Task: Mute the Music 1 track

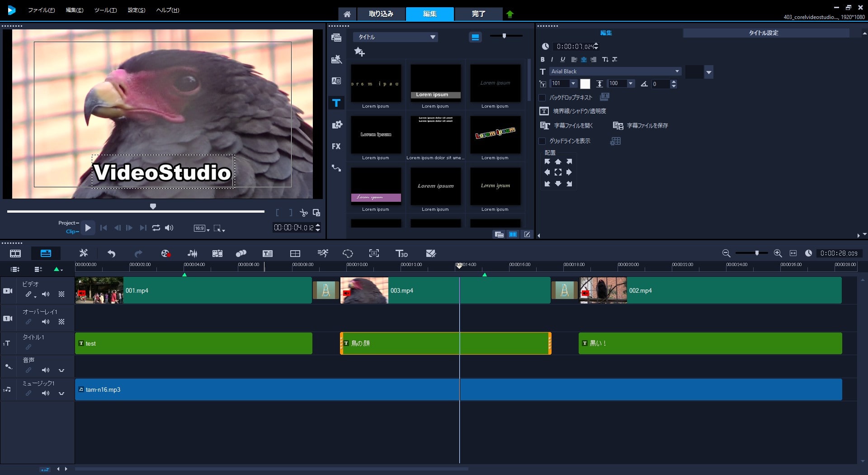Action: pos(46,394)
